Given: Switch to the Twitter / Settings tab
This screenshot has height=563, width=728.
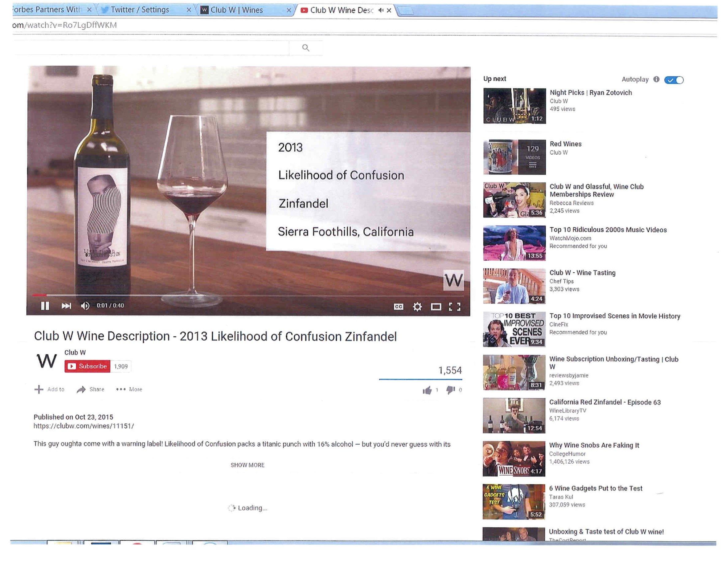Looking at the screenshot, I should pos(140,10).
